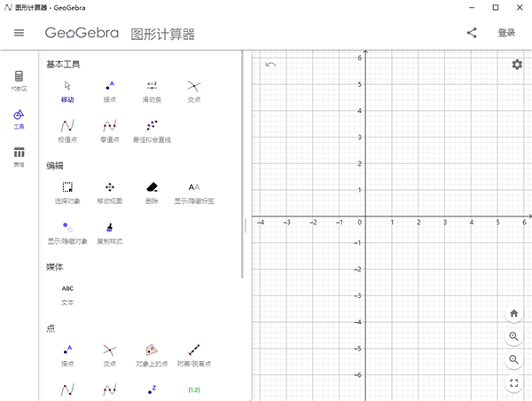Choose the 移动视图 move view tool
The image size is (532, 401).
point(110,193)
